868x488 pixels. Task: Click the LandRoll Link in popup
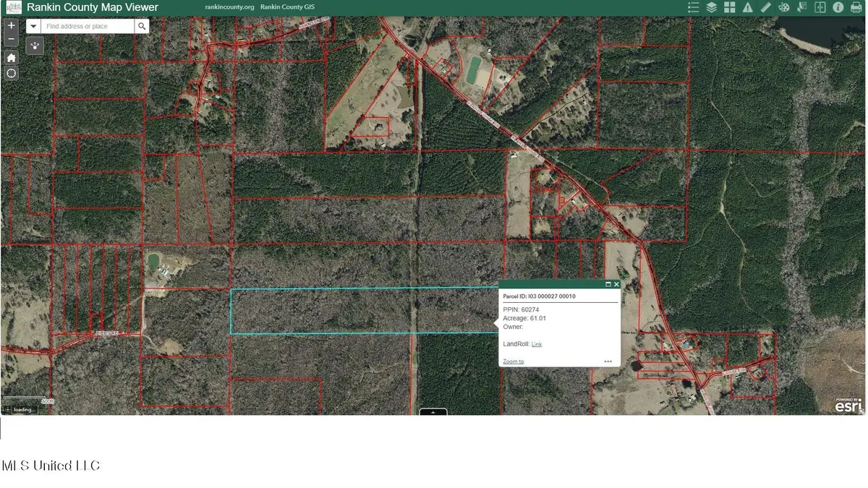point(537,344)
